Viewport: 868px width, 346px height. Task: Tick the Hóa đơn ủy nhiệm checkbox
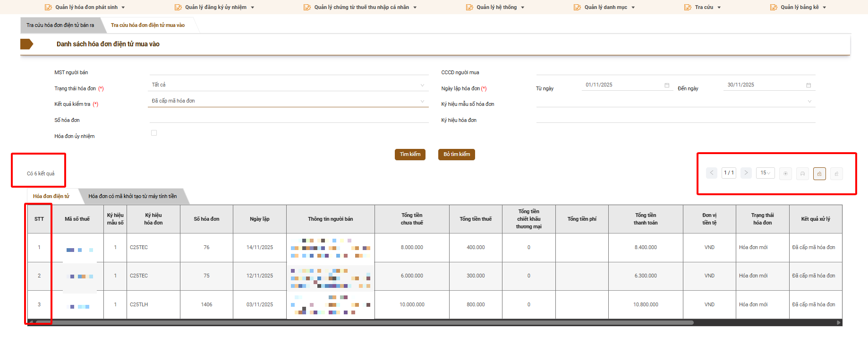point(154,133)
